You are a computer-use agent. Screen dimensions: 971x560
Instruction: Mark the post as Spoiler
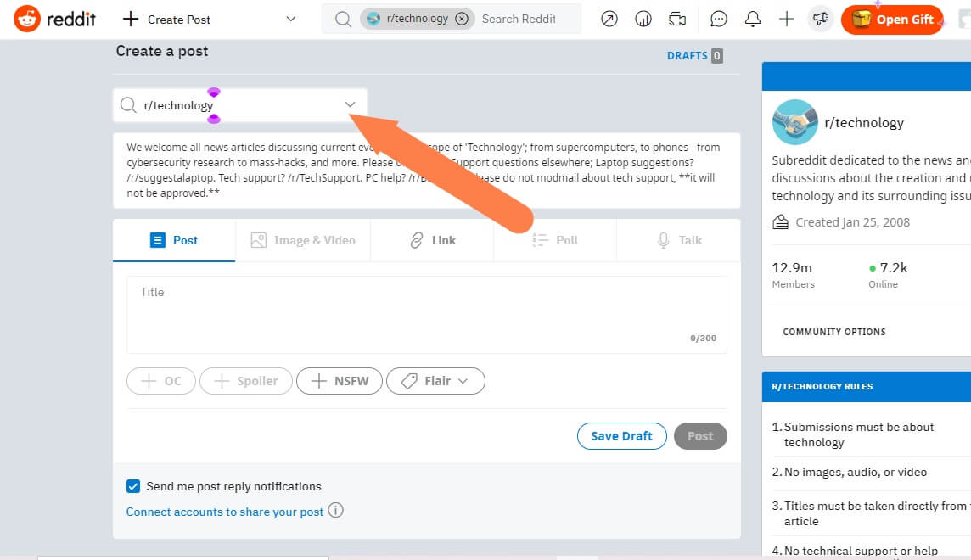point(245,381)
